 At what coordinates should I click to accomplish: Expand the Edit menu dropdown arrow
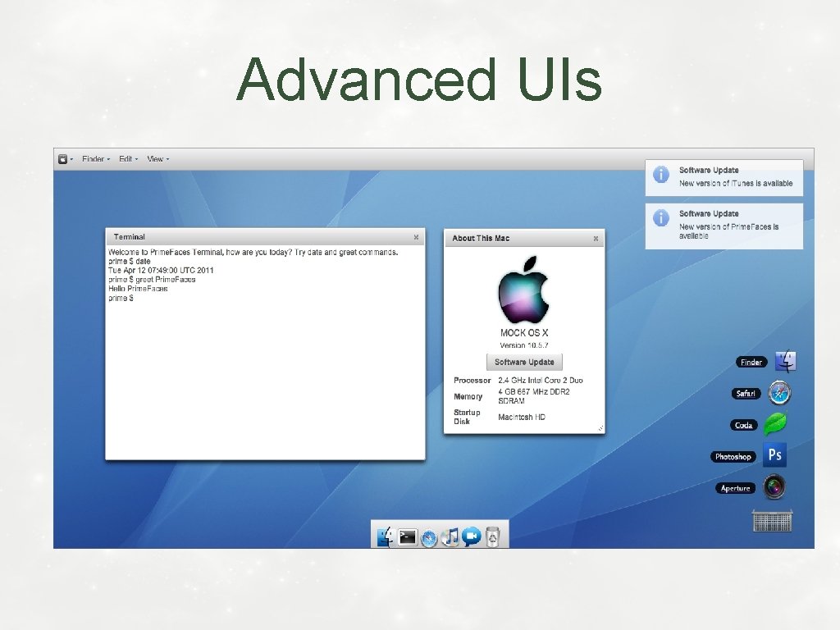coord(136,160)
